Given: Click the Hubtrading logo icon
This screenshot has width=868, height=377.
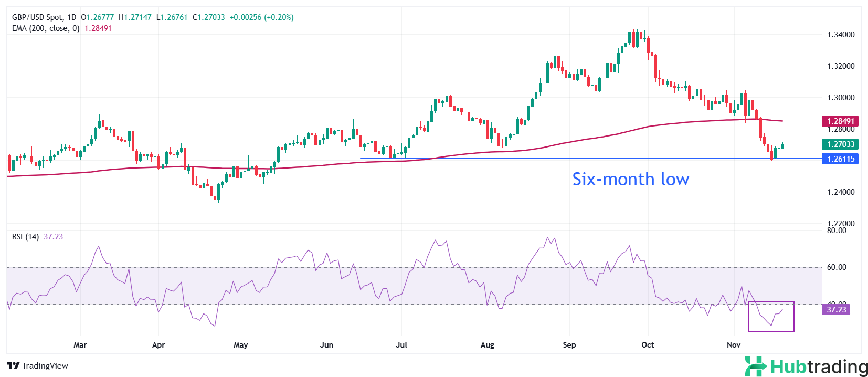Looking at the screenshot, I should (x=756, y=366).
